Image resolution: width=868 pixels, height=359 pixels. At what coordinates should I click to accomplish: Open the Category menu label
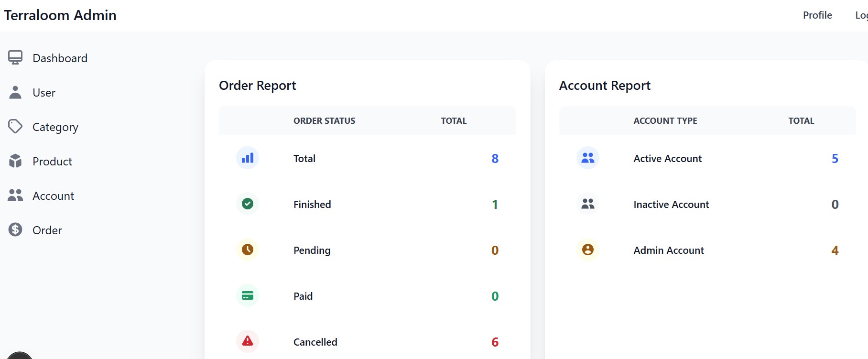click(55, 127)
